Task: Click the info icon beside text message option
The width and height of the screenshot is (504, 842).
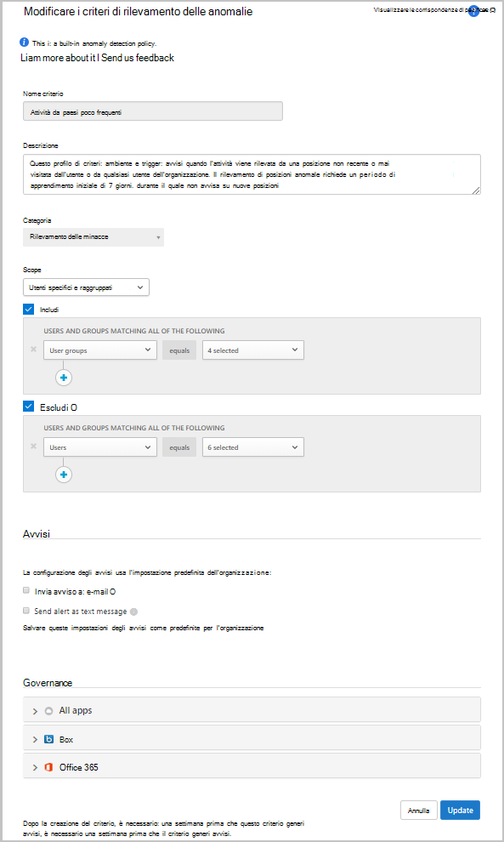Action: tap(134, 612)
